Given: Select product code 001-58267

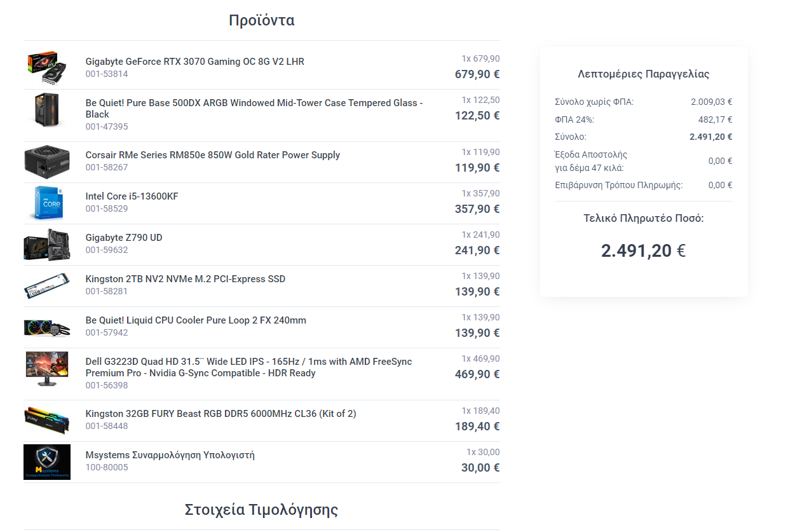Looking at the screenshot, I should point(107,167).
